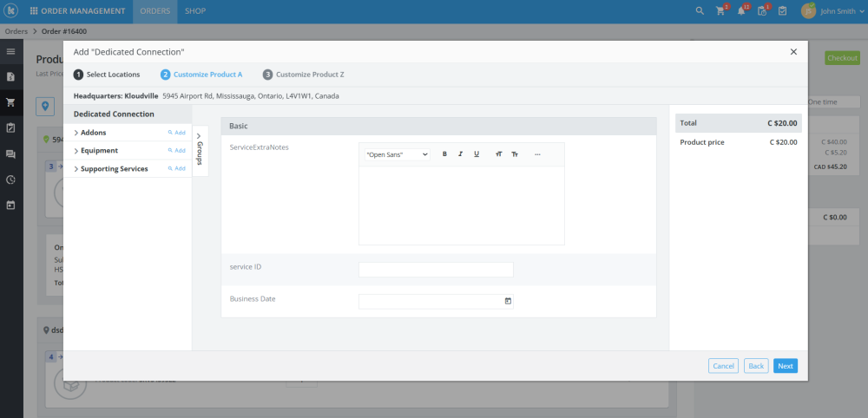Toggle italic formatting in notes editor
The height and width of the screenshot is (418, 868).
(x=461, y=154)
